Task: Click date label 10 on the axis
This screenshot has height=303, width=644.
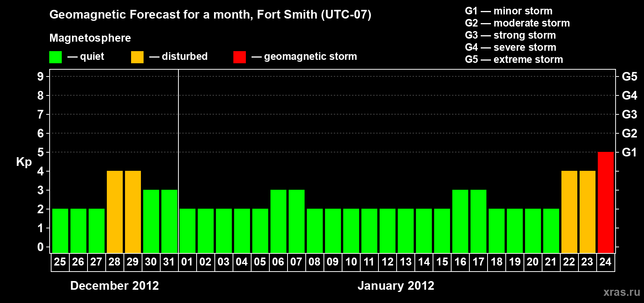Action: click(x=351, y=262)
